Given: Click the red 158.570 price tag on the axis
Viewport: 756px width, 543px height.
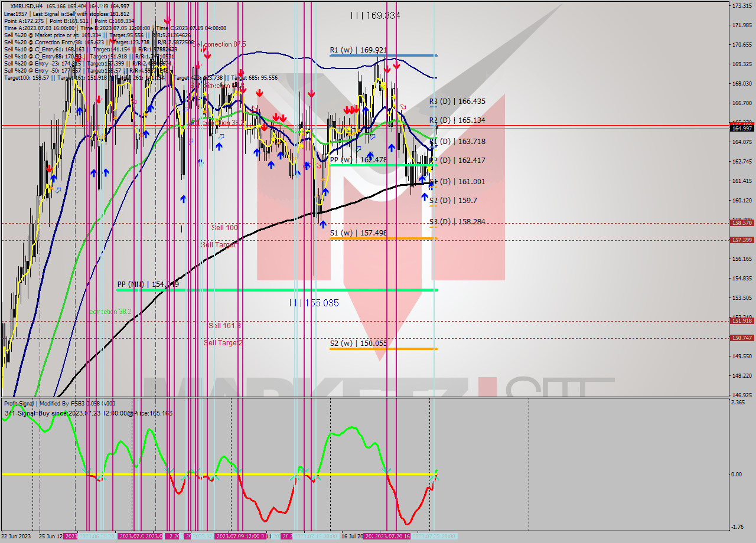Looking at the screenshot, I should (x=742, y=223).
